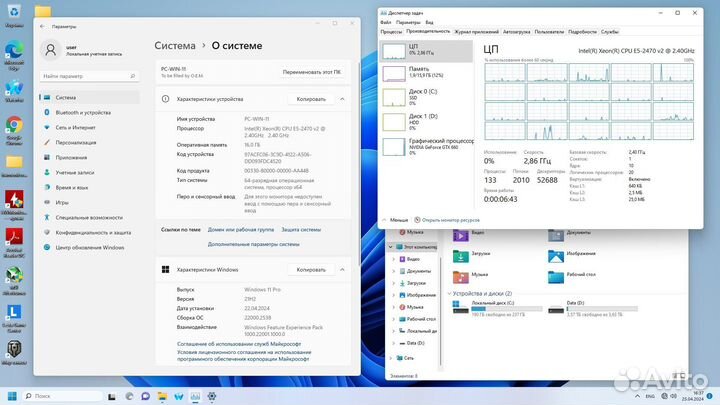Image resolution: width=720 pixels, height=405 pixels.
Task: Open the Защита системы link
Action: click(301, 230)
